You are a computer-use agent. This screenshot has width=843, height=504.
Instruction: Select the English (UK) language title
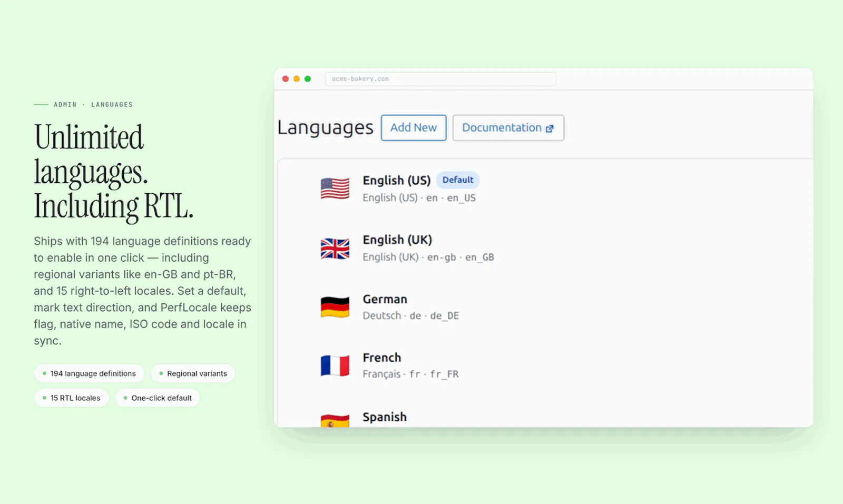click(x=397, y=240)
